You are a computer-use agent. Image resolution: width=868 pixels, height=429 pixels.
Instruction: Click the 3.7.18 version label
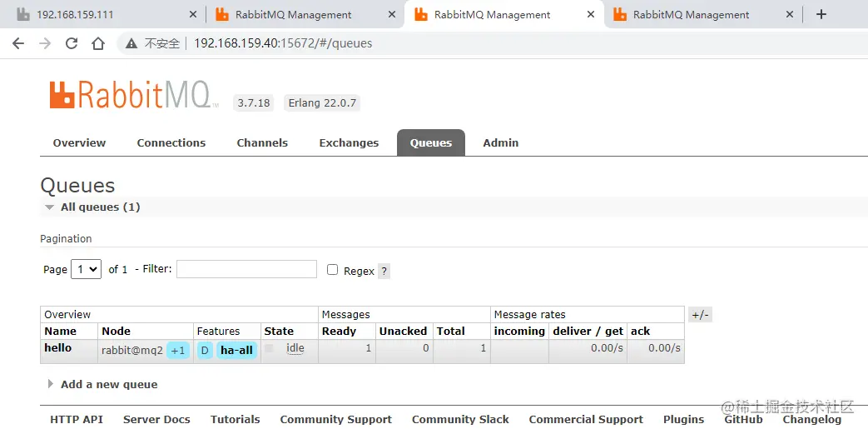(x=254, y=103)
